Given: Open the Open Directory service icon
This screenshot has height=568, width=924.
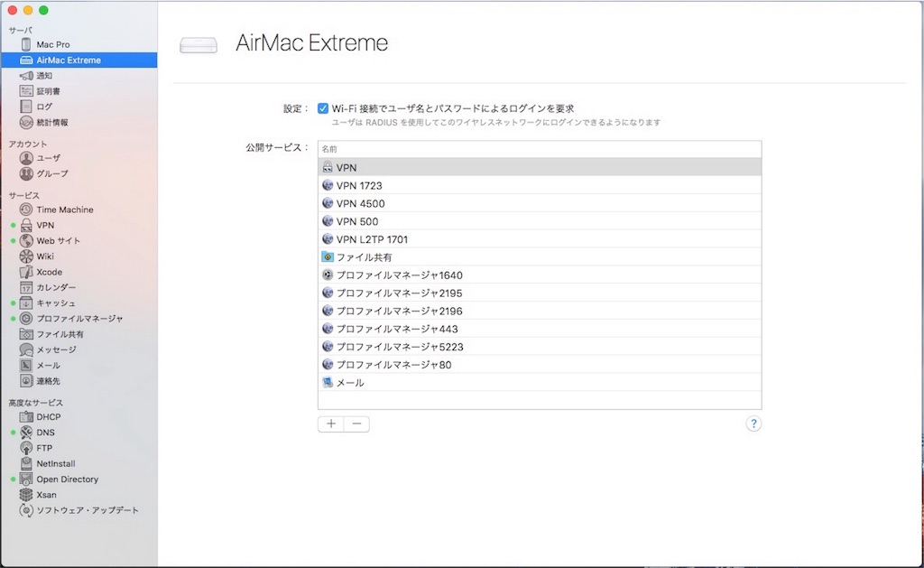Looking at the screenshot, I should (x=26, y=479).
